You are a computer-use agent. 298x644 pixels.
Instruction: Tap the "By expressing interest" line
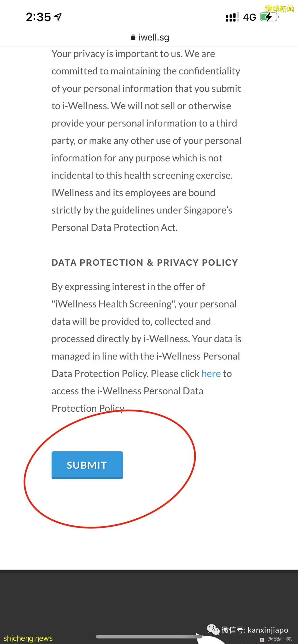tap(128, 287)
